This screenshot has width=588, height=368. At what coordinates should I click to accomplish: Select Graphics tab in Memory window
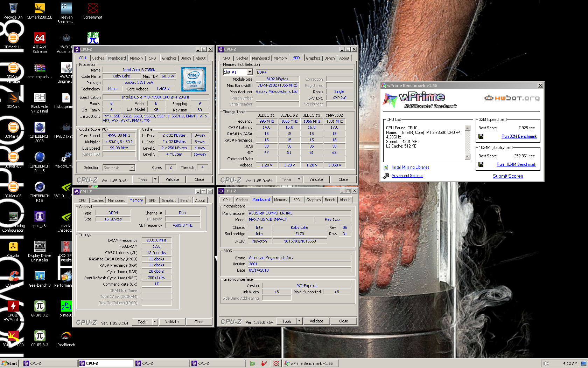169,200
